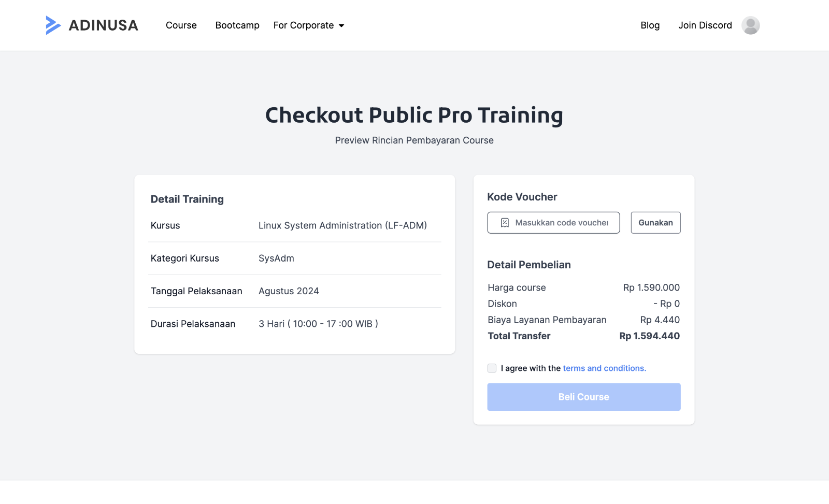Click the Detail Training section heading

(187, 199)
